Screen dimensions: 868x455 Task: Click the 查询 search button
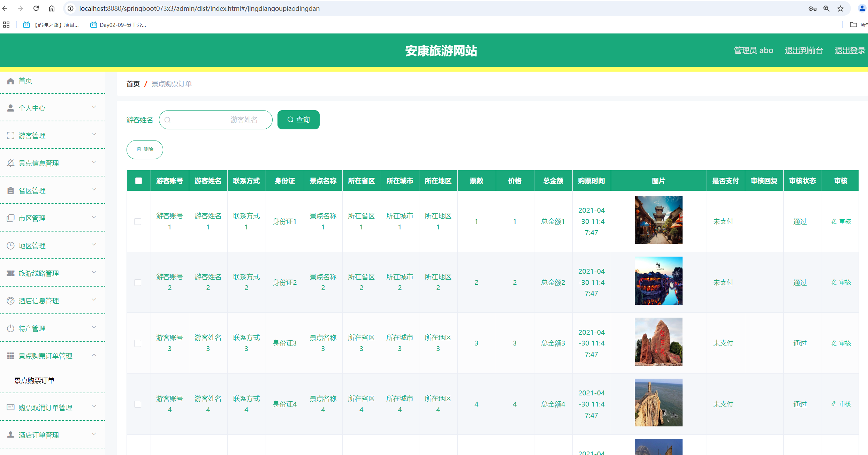pyautogui.click(x=298, y=120)
